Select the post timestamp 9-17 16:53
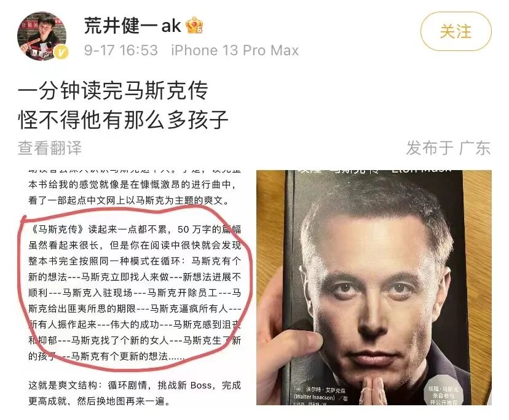This screenshot has width=509, height=420. tap(120, 50)
